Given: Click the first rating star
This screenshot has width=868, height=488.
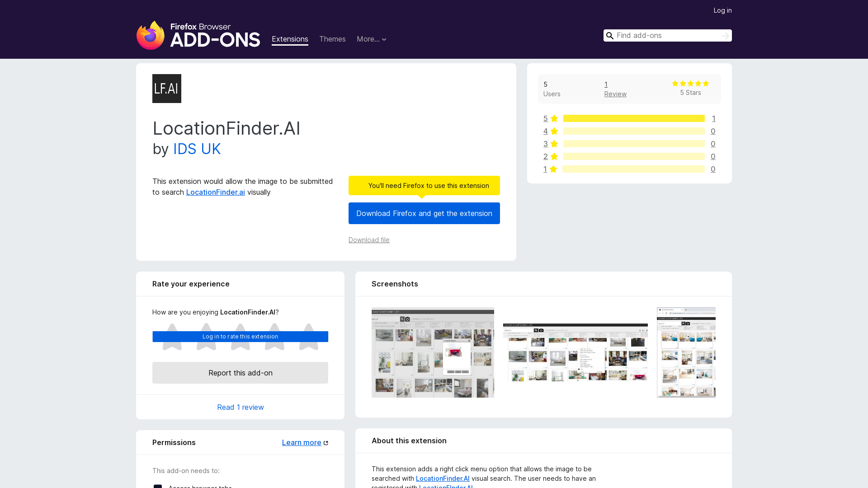Looking at the screenshot, I should [x=172, y=337].
